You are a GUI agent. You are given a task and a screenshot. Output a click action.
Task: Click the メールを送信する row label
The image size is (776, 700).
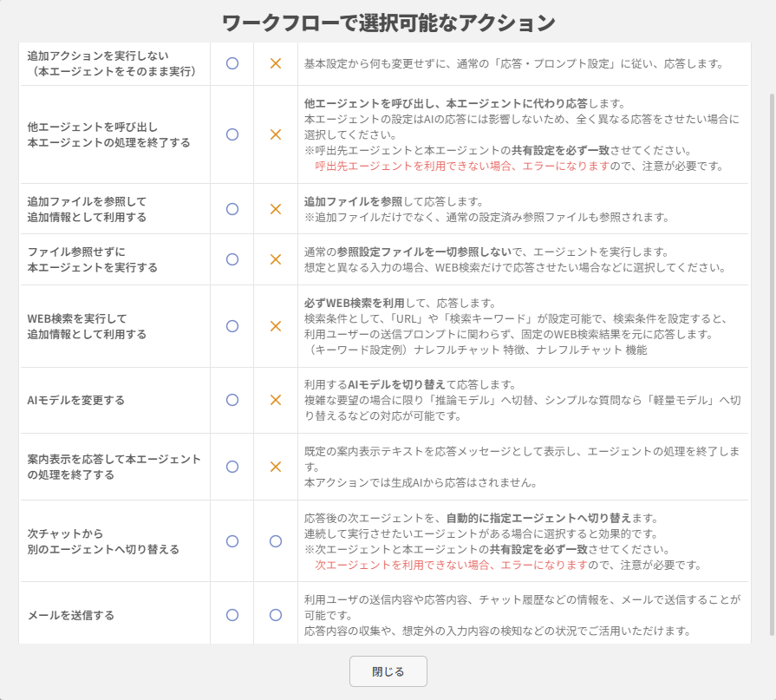[71, 615]
